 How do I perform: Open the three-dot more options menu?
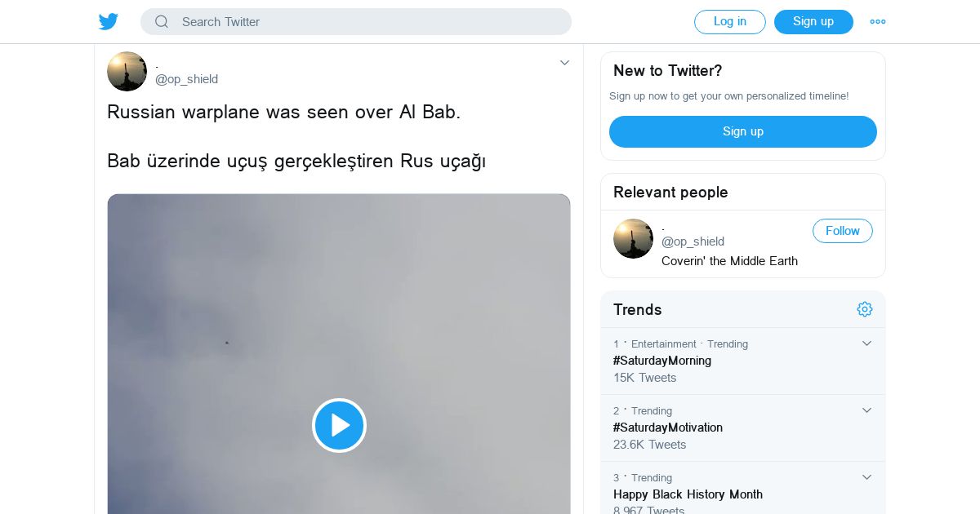pos(878,22)
